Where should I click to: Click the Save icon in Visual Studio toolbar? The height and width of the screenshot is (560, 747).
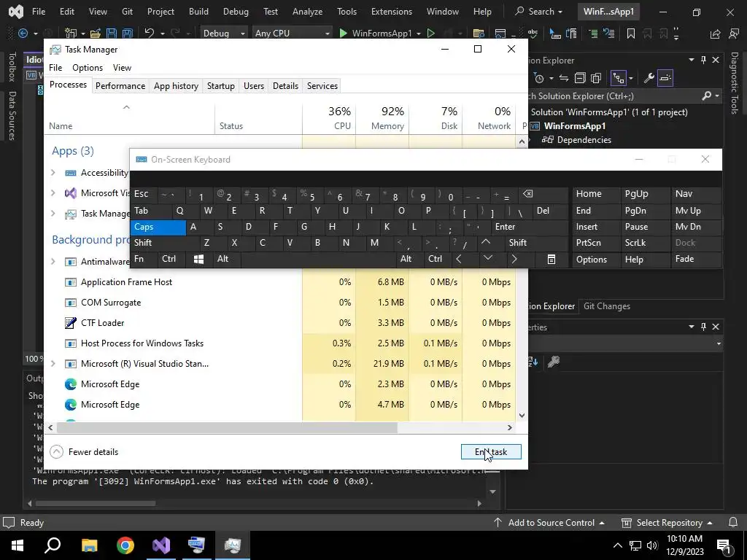pyautogui.click(x=112, y=34)
